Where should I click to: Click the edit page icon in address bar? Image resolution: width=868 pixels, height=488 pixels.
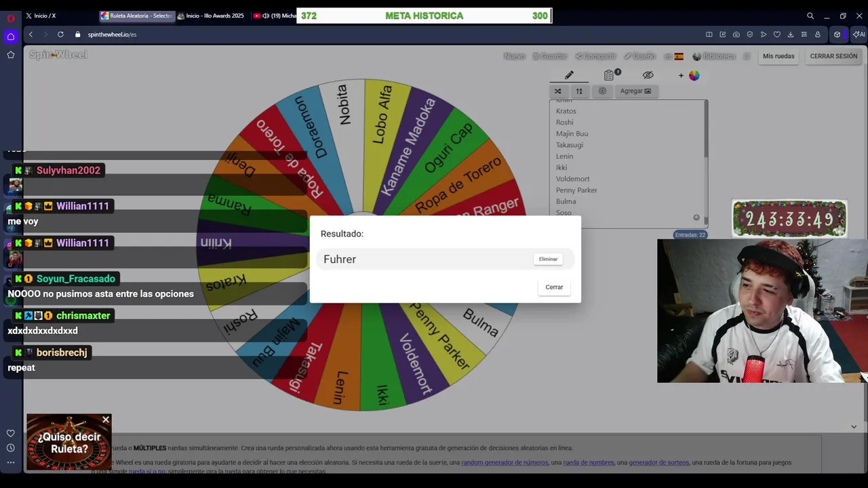[x=723, y=35]
